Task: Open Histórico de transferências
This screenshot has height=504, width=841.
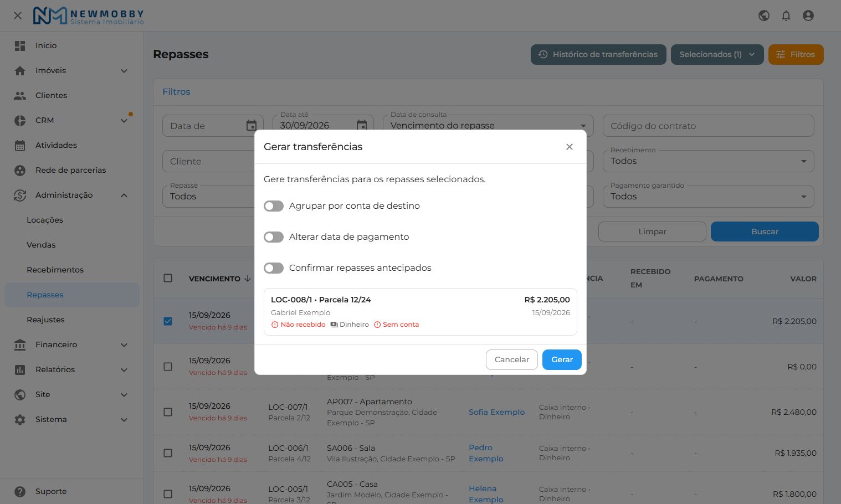Action: point(598,54)
